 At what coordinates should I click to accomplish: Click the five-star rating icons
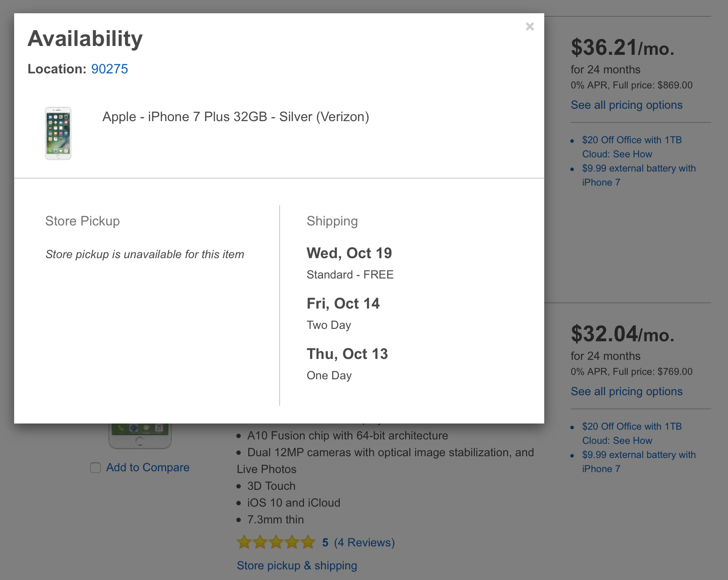click(x=276, y=542)
